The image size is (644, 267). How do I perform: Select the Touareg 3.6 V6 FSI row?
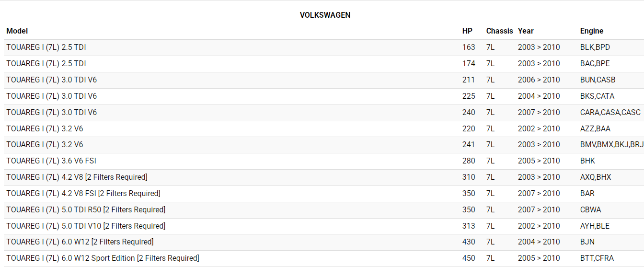pyautogui.click(x=51, y=161)
